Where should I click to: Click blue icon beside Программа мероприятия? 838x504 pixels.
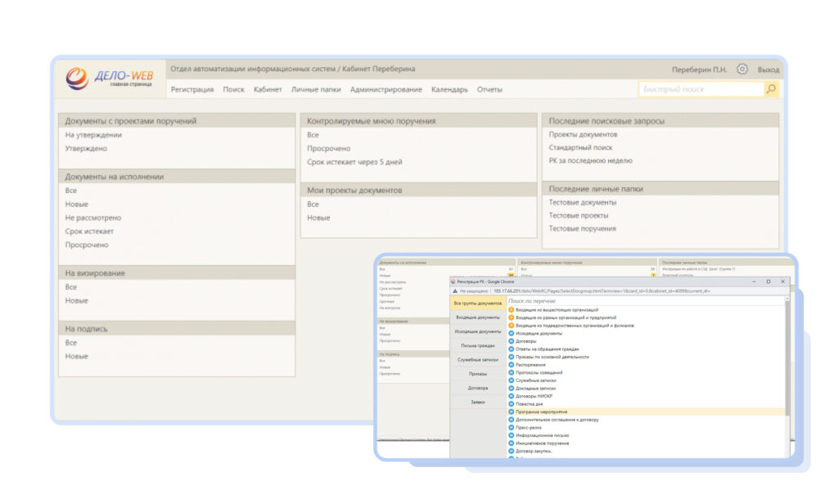[511, 412]
